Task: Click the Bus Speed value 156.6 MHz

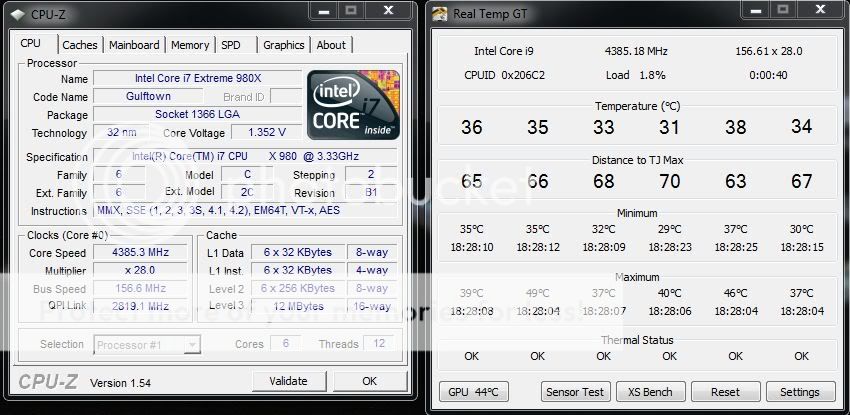Action: point(140,288)
